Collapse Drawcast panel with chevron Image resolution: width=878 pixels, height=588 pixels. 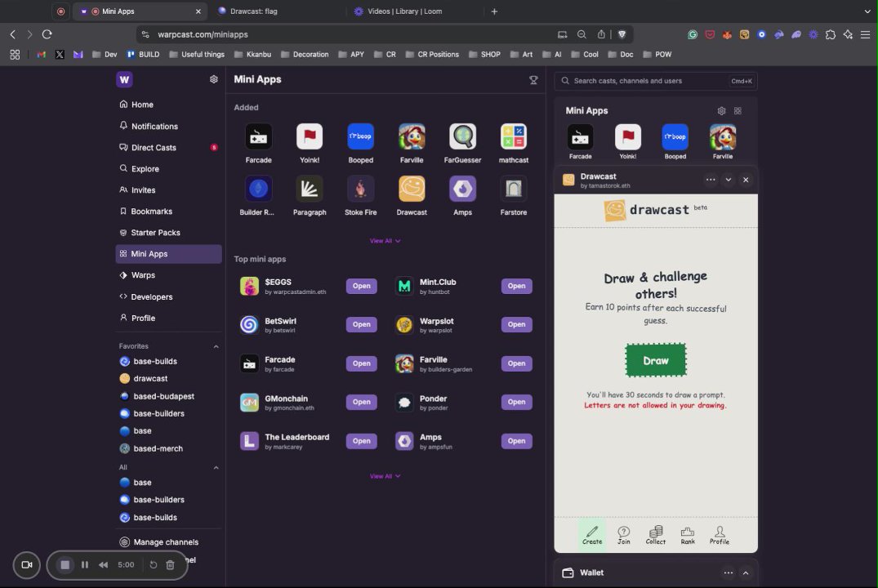729,180
